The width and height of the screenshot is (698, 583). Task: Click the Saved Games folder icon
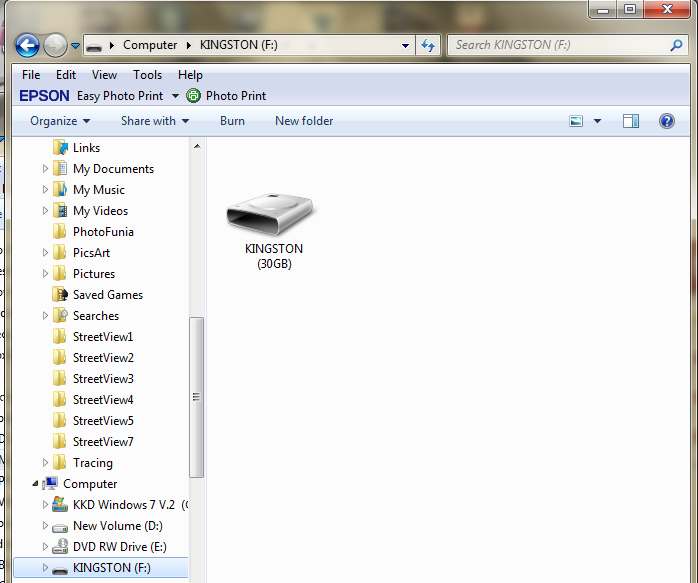click(x=60, y=295)
